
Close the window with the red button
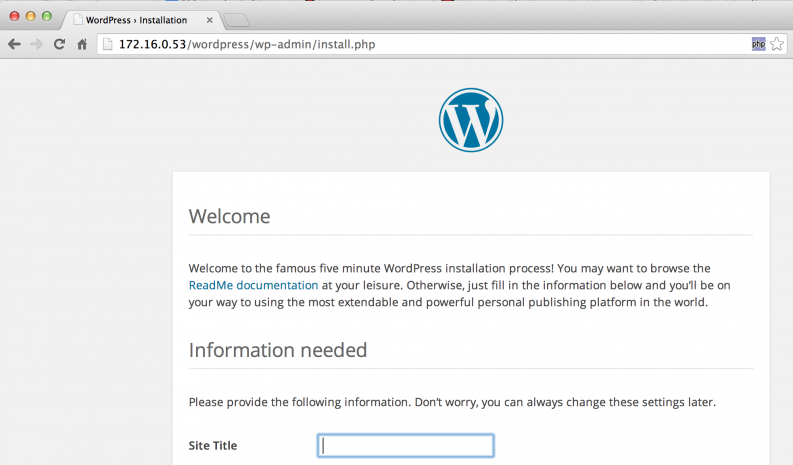15,16
